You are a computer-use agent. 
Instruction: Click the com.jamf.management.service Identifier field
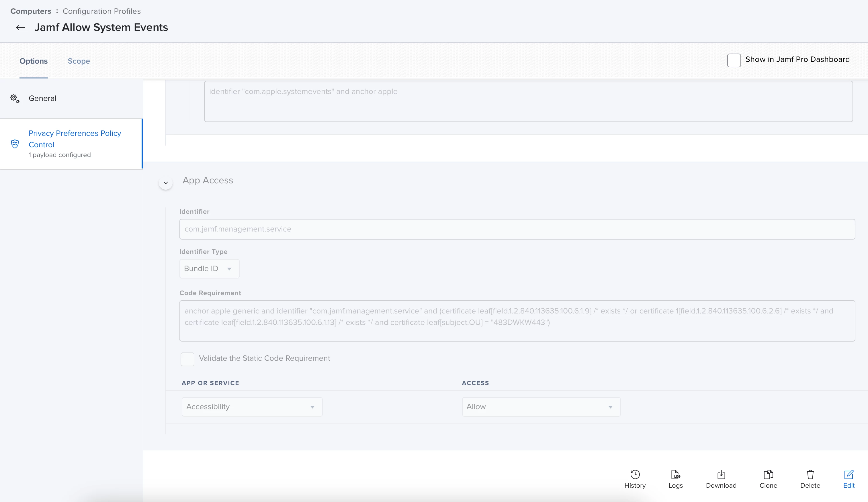coord(517,229)
